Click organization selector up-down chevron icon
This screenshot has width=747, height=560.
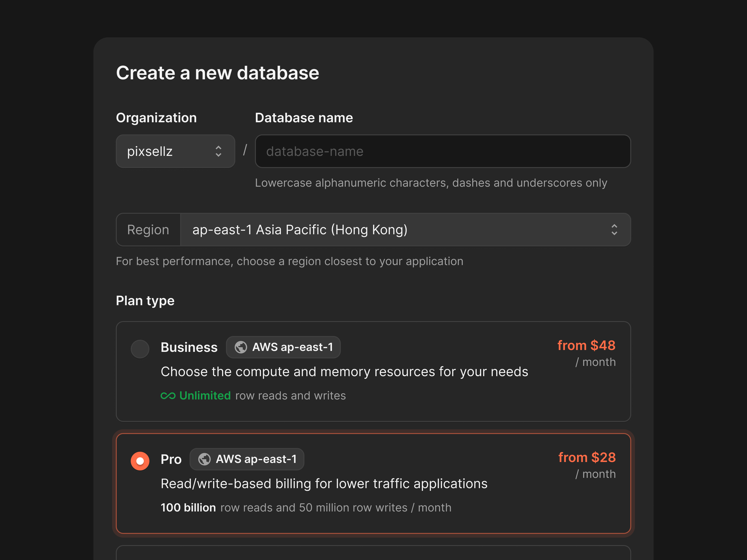click(x=218, y=151)
